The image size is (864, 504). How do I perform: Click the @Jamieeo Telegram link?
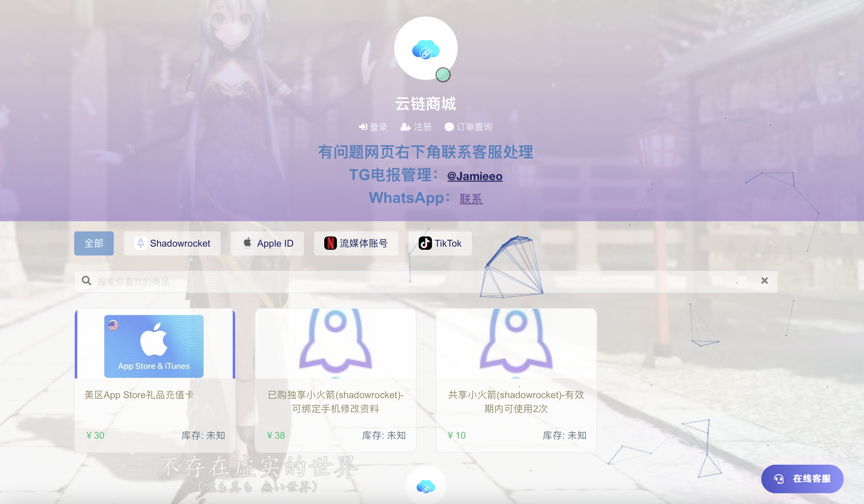(x=474, y=175)
